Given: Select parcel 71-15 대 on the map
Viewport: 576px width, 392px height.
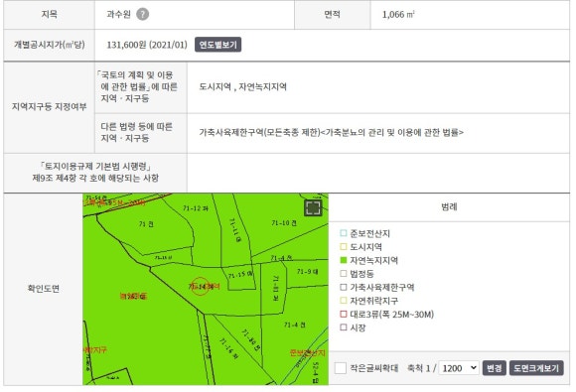Looking at the screenshot, I should click(240, 274).
